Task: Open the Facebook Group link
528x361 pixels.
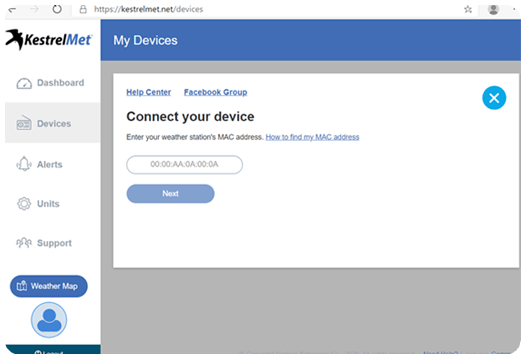Action: point(216,92)
